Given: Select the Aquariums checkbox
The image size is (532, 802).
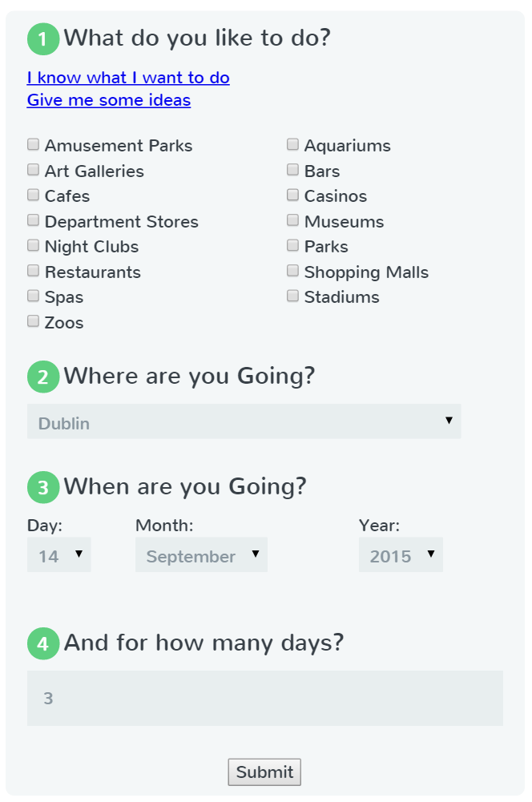Looking at the screenshot, I should click(293, 145).
